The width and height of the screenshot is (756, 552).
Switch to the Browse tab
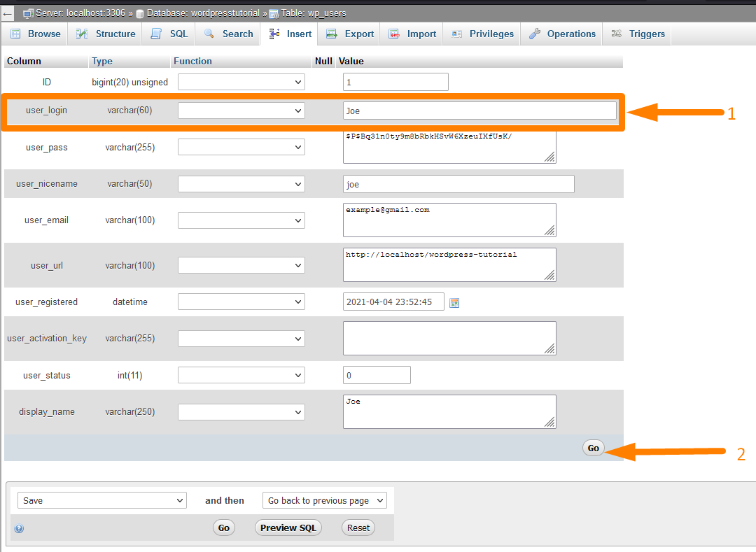tap(35, 34)
